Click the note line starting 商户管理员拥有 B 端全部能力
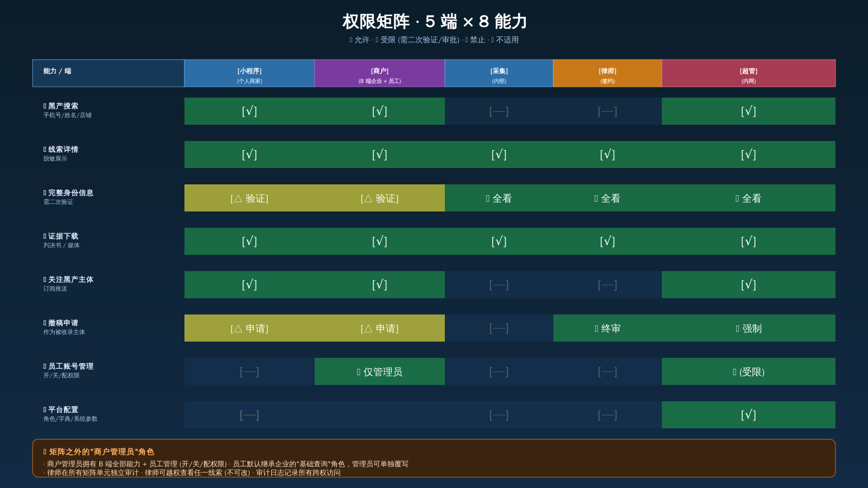The width and height of the screenshot is (868, 488). (x=226, y=464)
